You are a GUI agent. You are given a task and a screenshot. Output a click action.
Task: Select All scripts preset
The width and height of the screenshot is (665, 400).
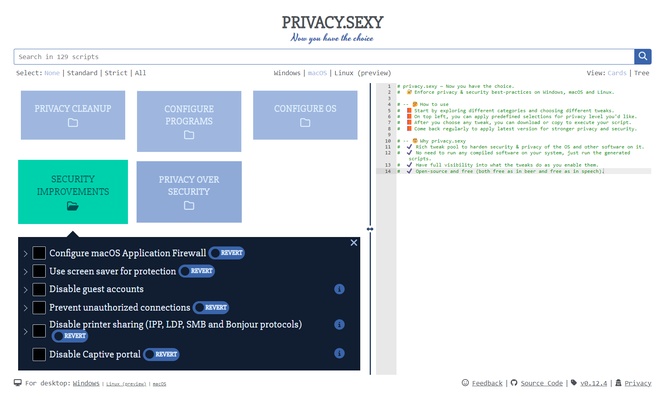coord(140,73)
